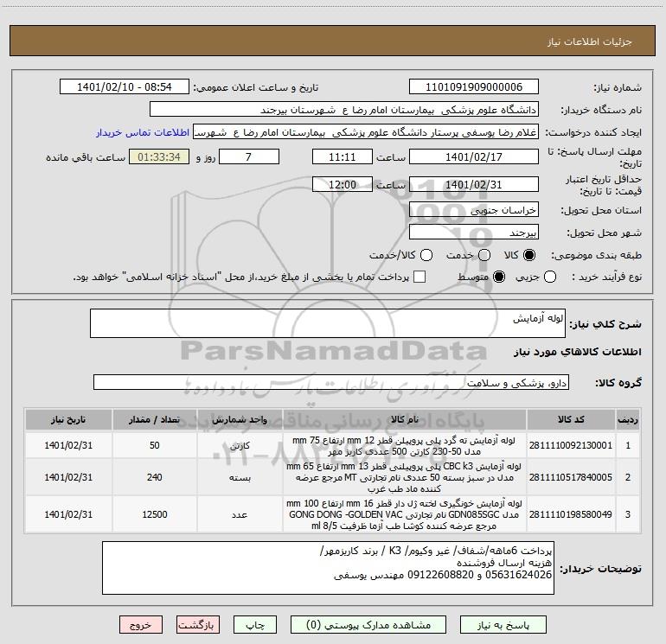Click the ایجاد کننده درخواست field
This screenshot has width=666, height=644.
pos(366,131)
